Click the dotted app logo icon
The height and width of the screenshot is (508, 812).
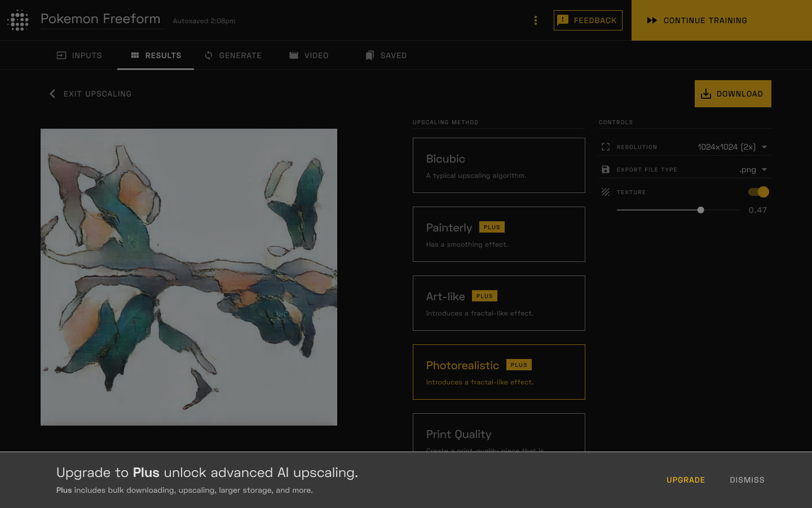19,20
